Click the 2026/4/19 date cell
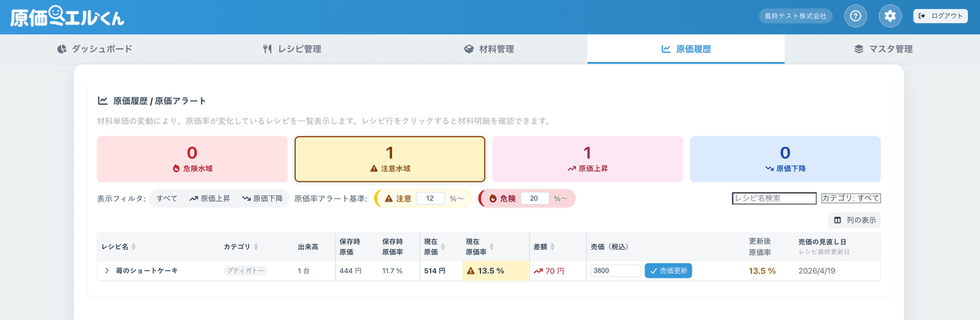 tap(817, 270)
